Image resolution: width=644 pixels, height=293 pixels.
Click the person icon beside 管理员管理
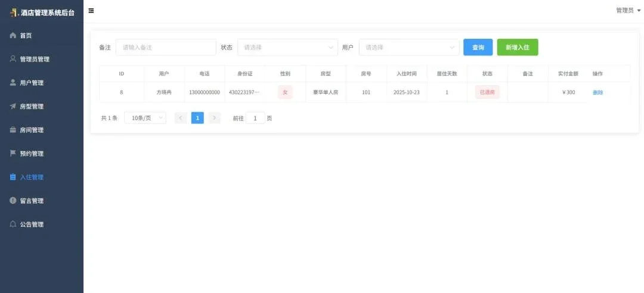click(x=13, y=58)
